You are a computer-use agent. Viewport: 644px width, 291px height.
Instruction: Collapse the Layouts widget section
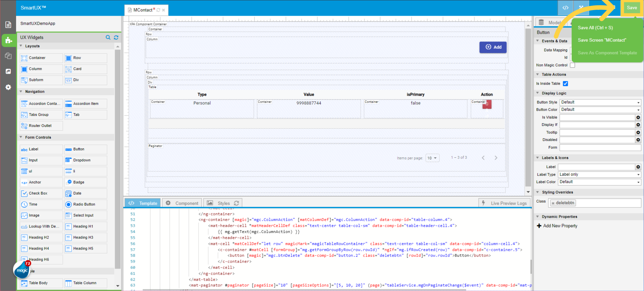point(21,46)
